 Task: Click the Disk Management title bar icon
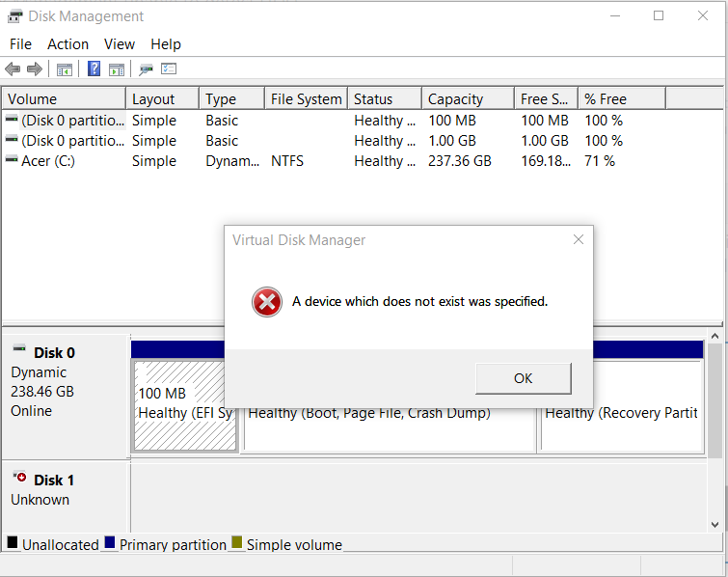tap(14, 16)
